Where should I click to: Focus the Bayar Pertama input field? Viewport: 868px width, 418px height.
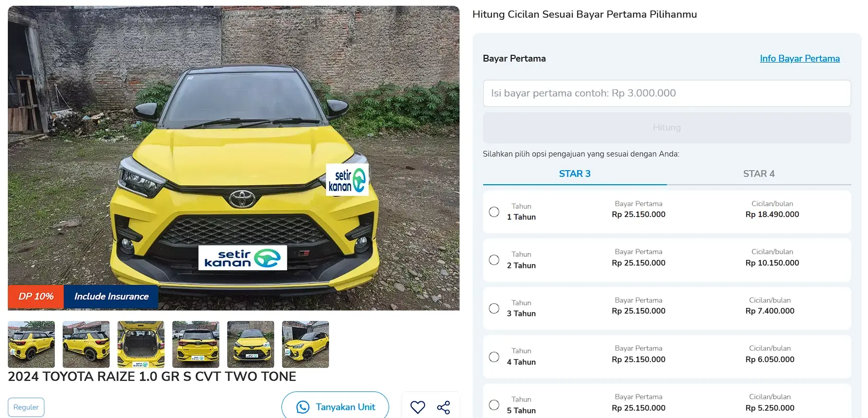click(667, 93)
